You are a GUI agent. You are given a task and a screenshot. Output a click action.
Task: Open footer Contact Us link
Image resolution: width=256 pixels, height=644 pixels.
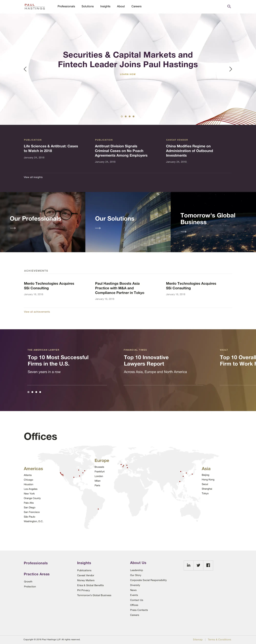[x=136, y=600]
